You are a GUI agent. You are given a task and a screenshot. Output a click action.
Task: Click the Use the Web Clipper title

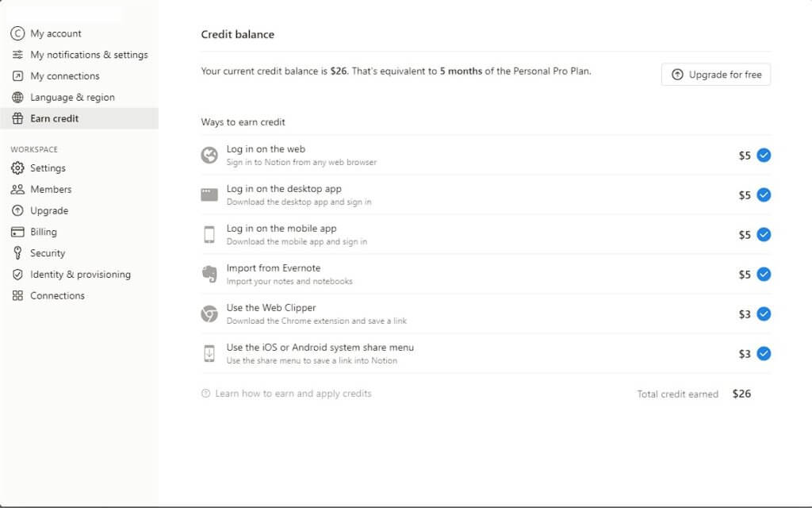[x=271, y=307]
